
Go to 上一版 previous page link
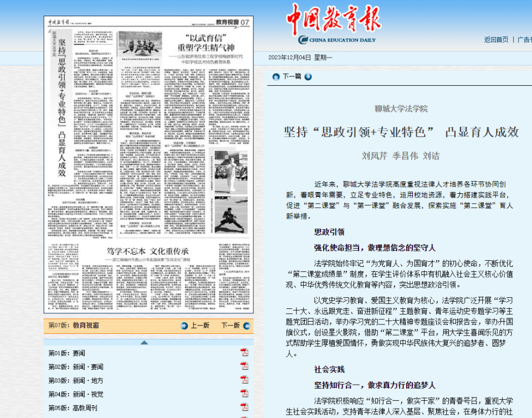pyautogui.click(x=200, y=326)
